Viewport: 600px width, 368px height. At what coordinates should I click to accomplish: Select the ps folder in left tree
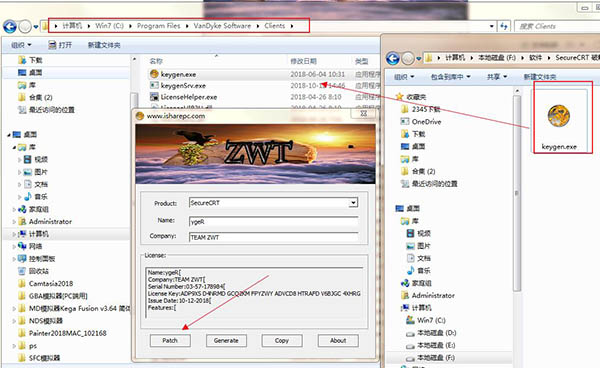click(28, 345)
